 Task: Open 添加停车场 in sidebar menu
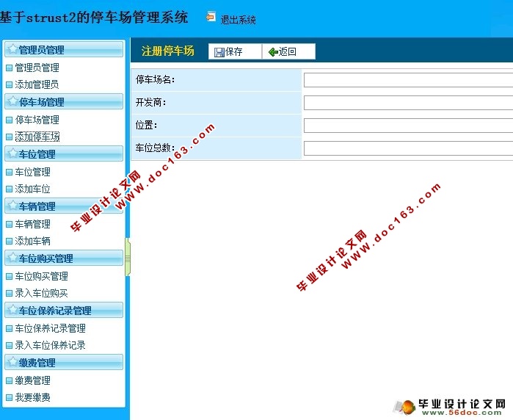tap(37, 137)
